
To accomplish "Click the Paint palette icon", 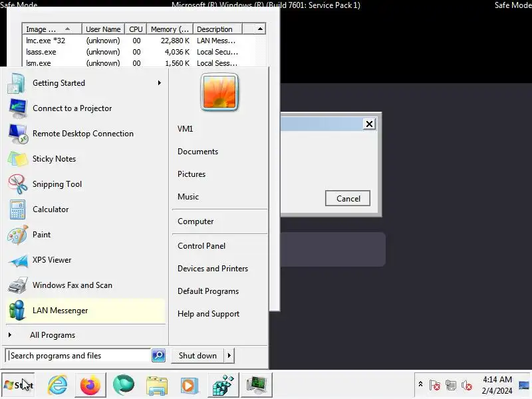I will [x=18, y=235].
